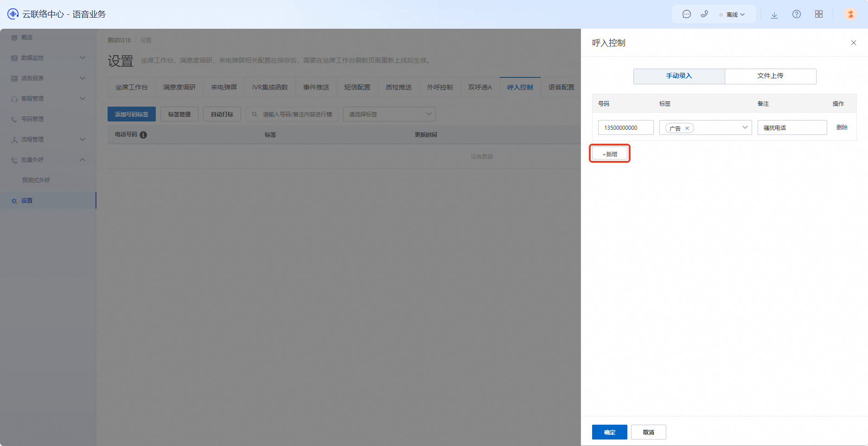Screen dimensions: 868x446
Task: Open the 满意度调研 tab
Action: (x=179, y=87)
